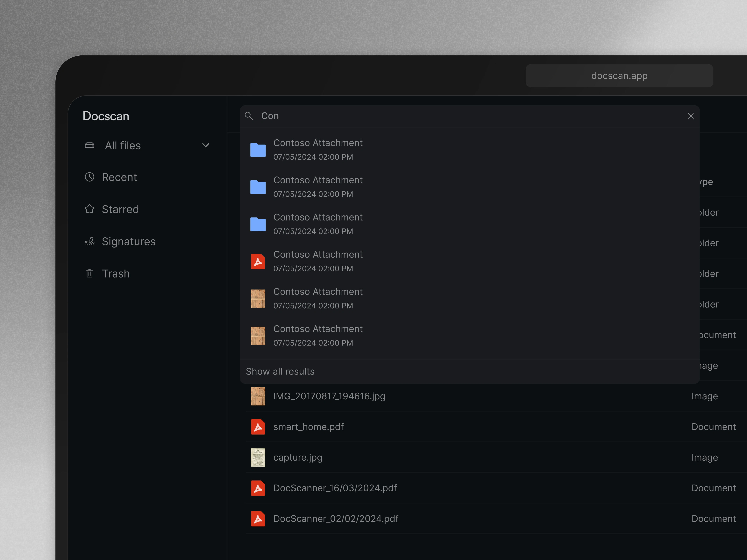
Task: Clear search with the X icon
Action: [691, 116]
